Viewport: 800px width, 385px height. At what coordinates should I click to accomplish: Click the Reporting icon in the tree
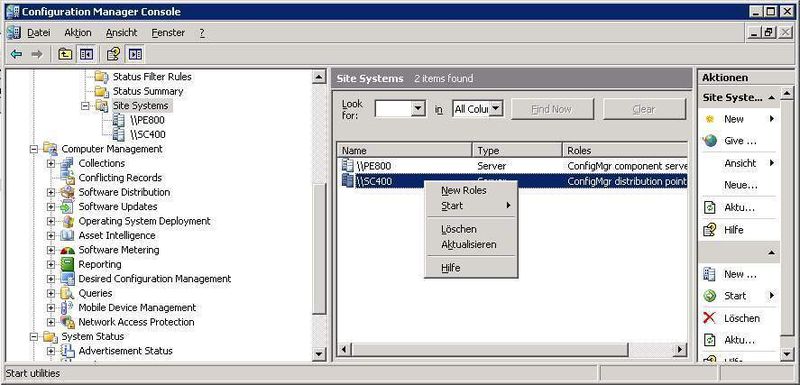(x=67, y=264)
